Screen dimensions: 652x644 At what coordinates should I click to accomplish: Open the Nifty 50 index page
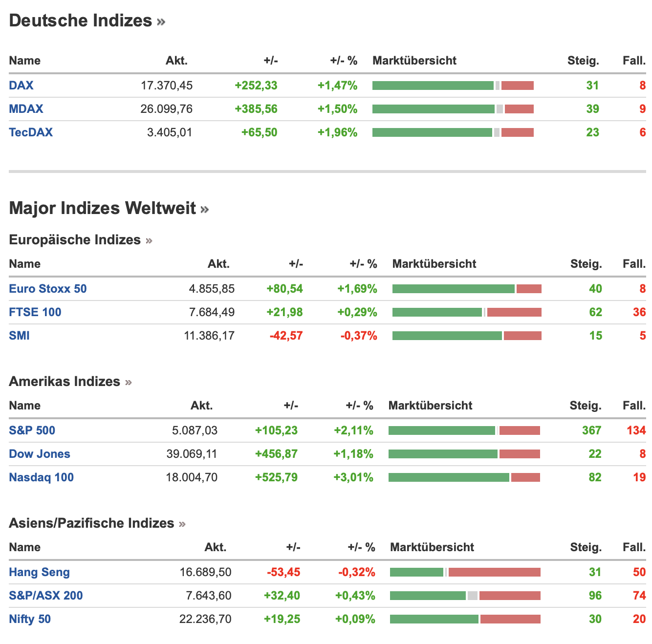pos(29,619)
